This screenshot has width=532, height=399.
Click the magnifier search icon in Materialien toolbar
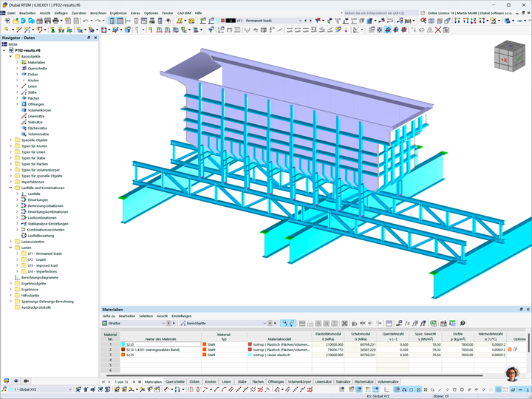click(x=463, y=324)
